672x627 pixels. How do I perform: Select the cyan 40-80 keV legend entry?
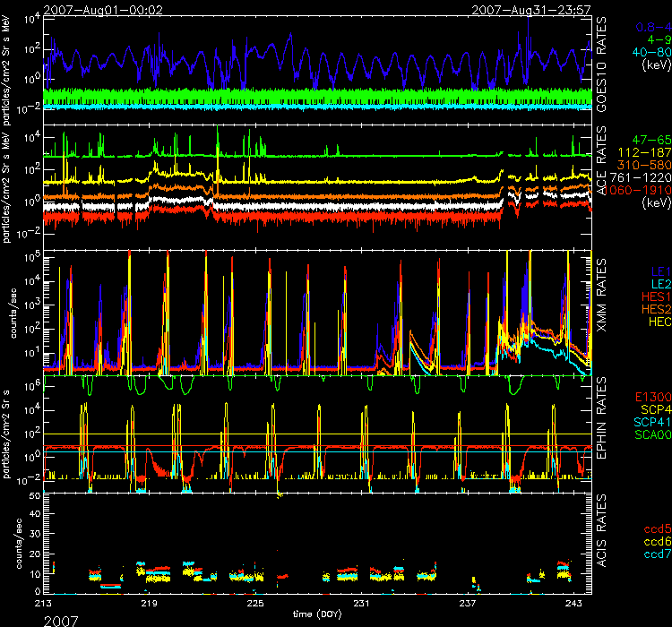[x=644, y=52]
